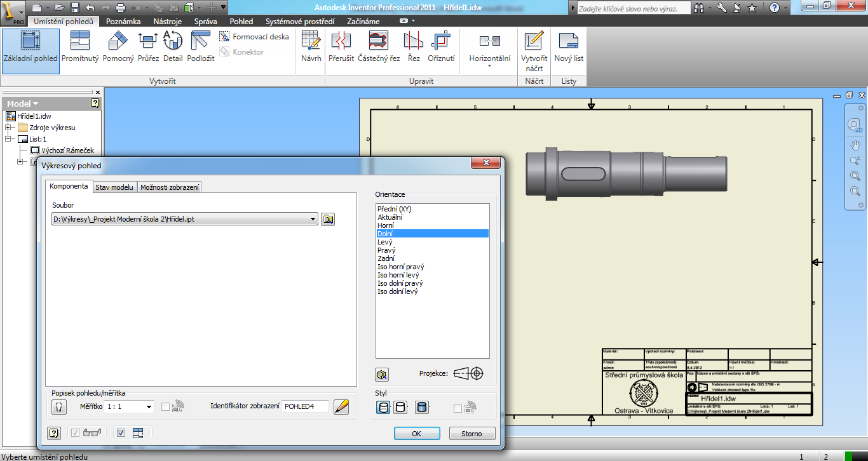The height and width of the screenshot is (461, 868).
Task: Undo the last action
Action: coord(90,8)
